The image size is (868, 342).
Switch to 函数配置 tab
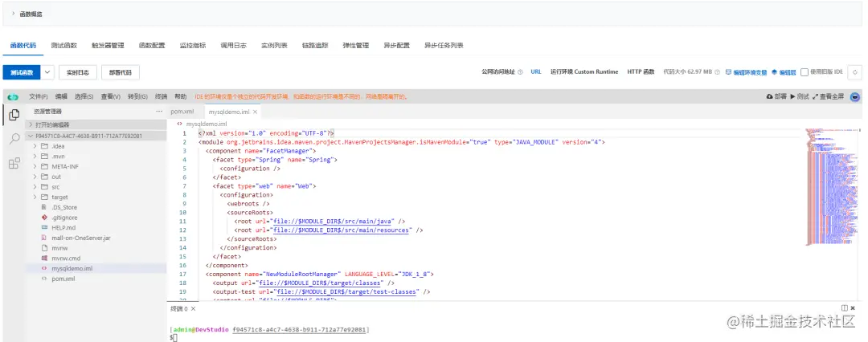pyautogui.click(x=152, y=46)
